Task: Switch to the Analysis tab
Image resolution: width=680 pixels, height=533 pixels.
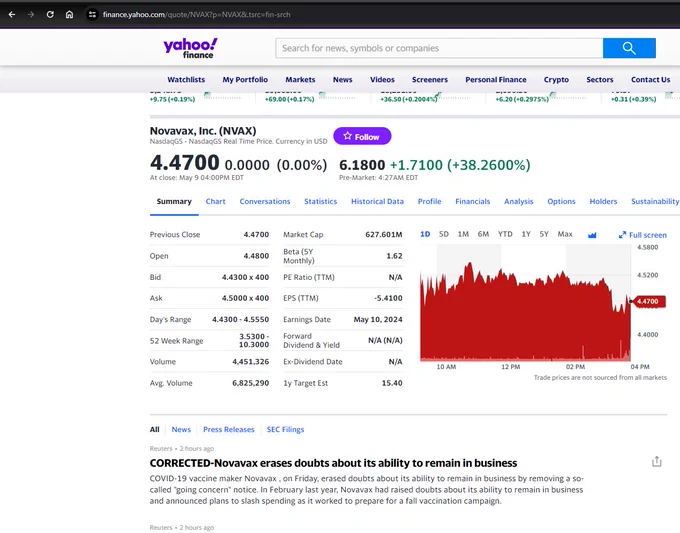Action: (519, 201)
